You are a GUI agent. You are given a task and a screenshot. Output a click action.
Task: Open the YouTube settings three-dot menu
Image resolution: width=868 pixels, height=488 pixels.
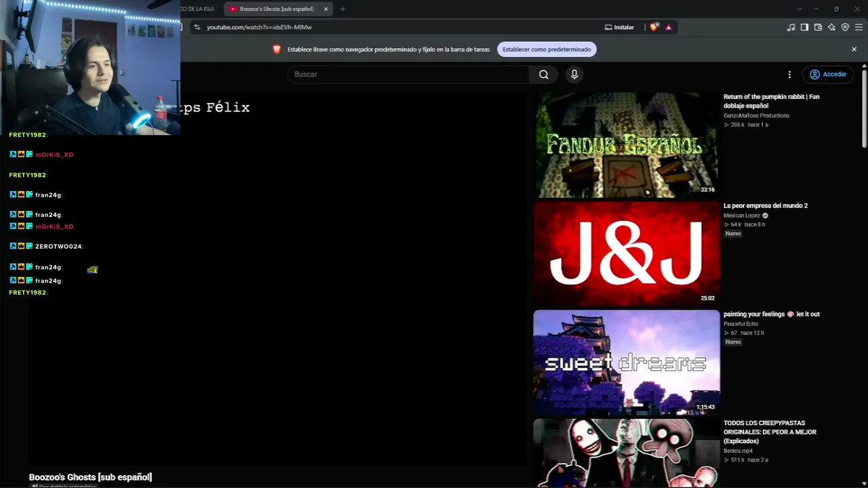click(x=789, y=75)
